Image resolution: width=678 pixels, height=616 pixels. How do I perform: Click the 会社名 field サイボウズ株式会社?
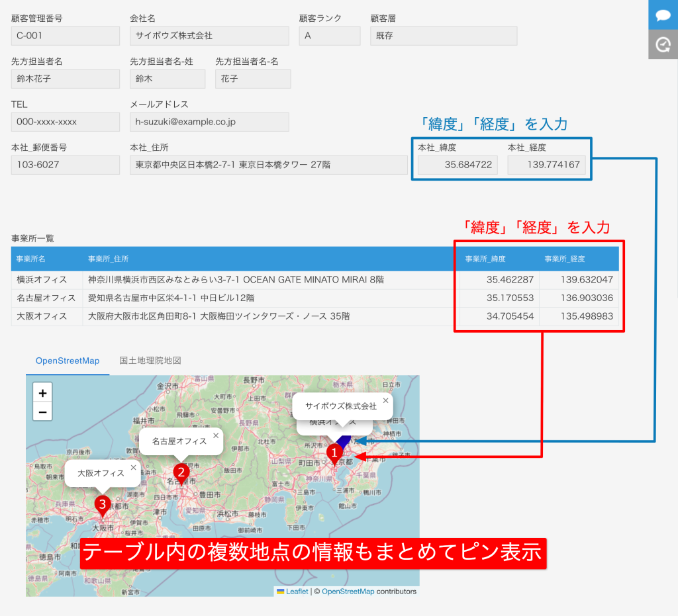point(209,36)
